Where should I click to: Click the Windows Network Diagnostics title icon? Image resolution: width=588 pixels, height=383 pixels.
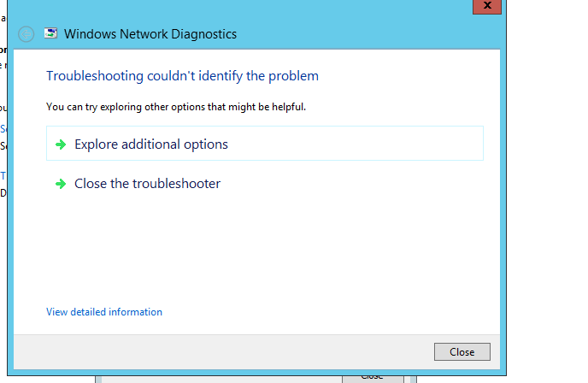pyautogui.click(x=50, y=33)
